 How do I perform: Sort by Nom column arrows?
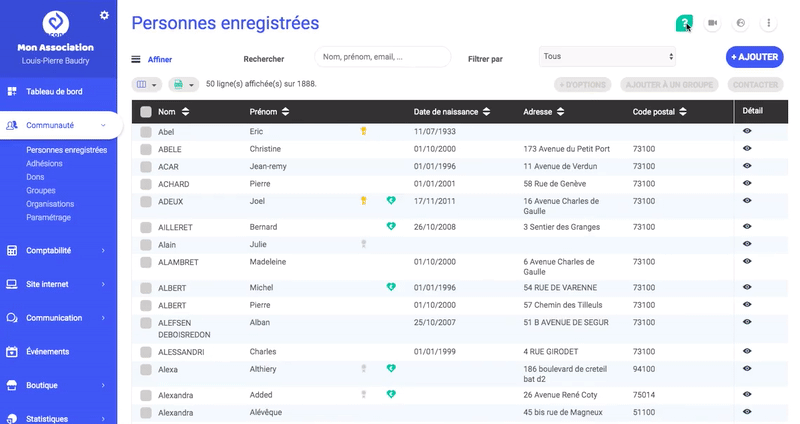pos(185,112)
